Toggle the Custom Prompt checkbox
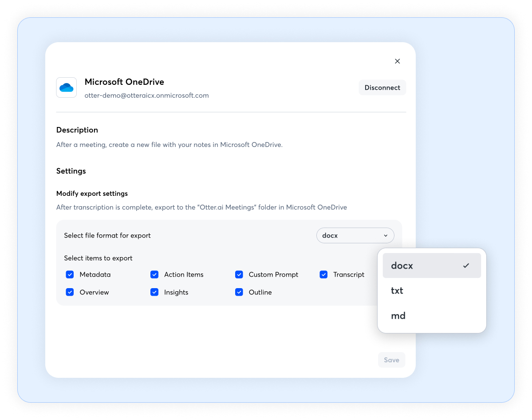 pyautogui.click(x=239, y=274)
